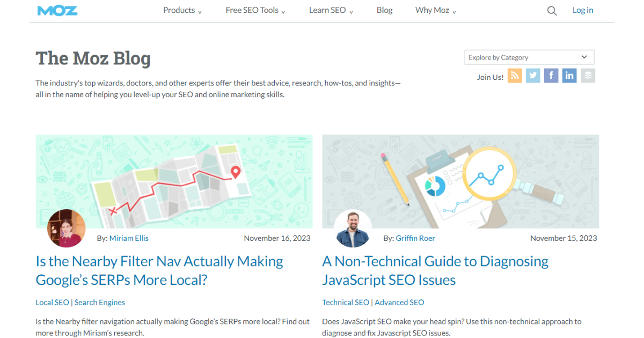Open the Facebook social icon

pyautogui.click(x=551, y=76)
